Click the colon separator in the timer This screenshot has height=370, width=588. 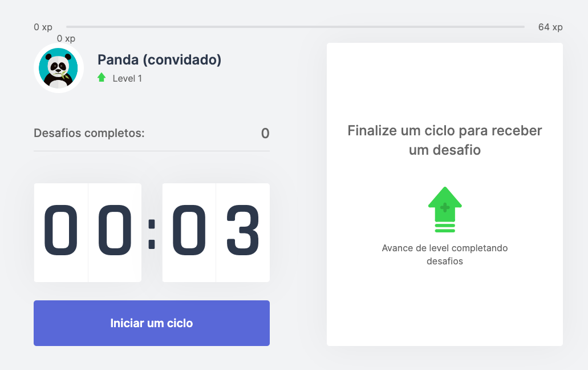point(152,235)
